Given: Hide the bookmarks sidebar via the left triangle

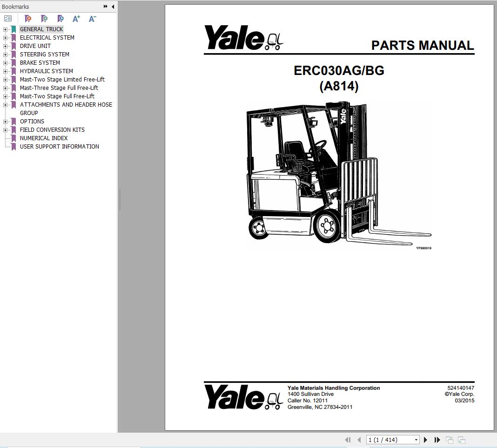Looking at the screenshot, I should click(x=113, y=7).
